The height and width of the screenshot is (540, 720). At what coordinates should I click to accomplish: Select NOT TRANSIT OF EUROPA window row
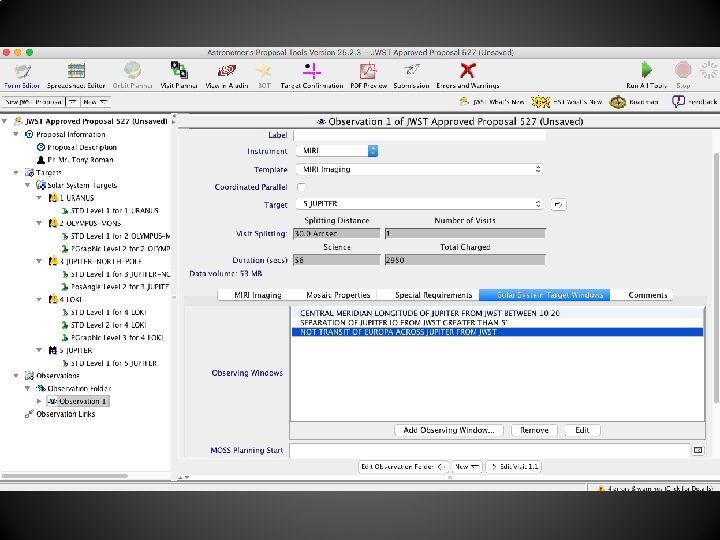coord(497,332)
